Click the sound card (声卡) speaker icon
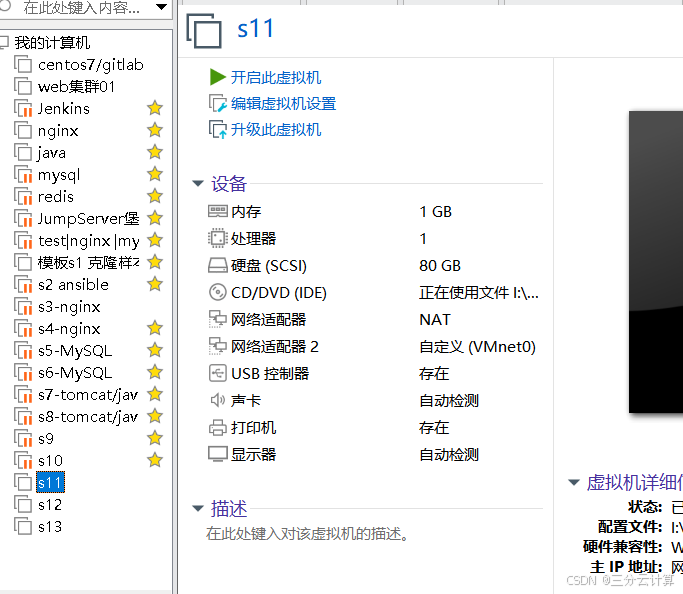 (217, 400)
